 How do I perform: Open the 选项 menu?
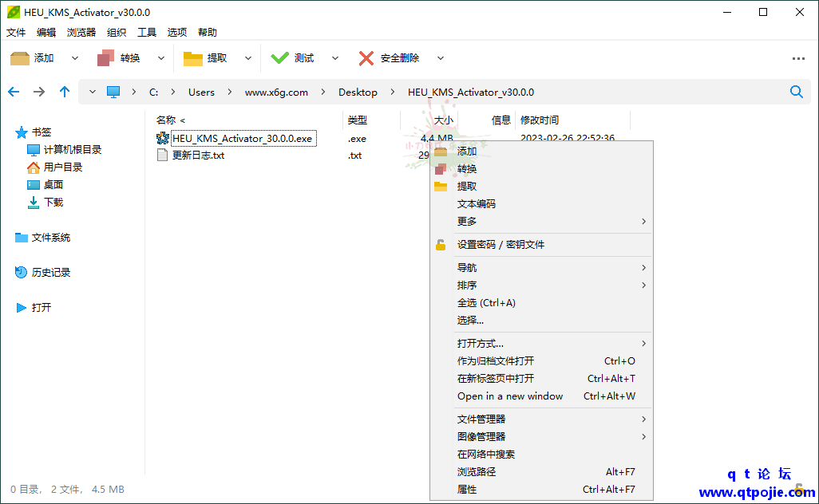pyautogui.click(x=177, y=33)
